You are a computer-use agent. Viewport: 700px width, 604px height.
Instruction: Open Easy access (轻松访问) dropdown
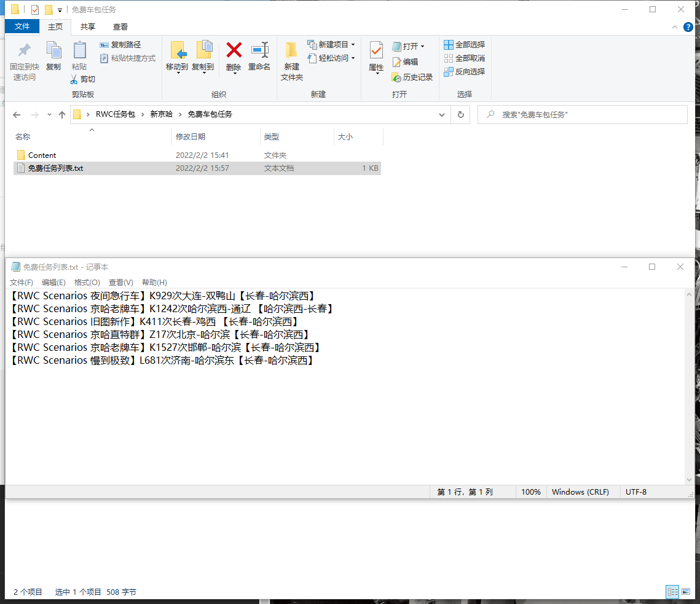[331, 58]
